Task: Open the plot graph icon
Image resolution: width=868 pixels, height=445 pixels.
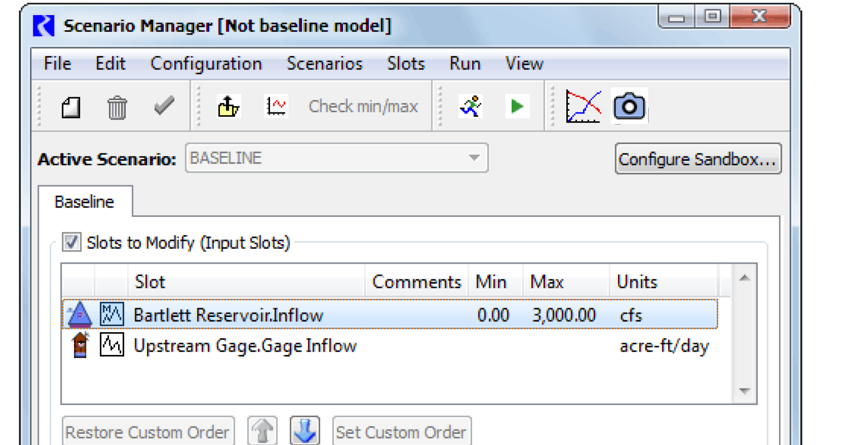Action: (583, 106)
